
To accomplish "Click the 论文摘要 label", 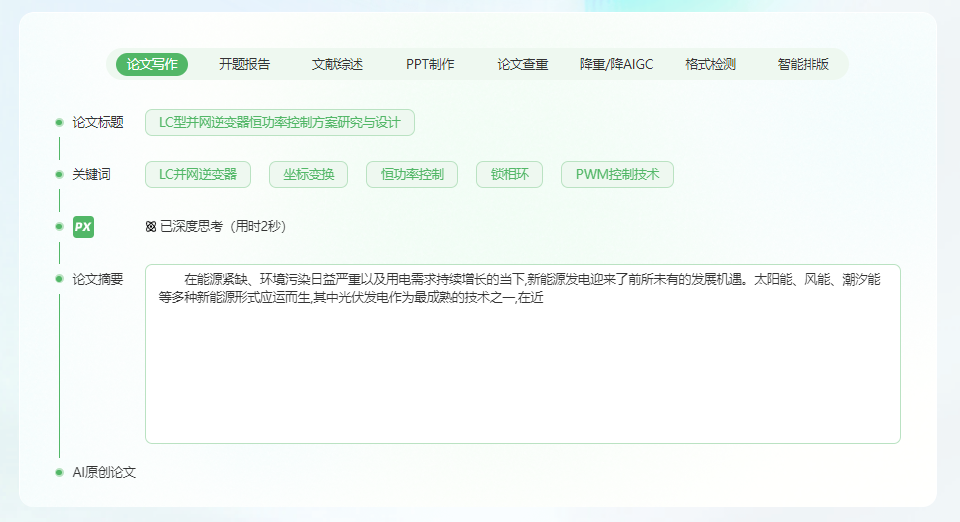I will click(98, 279).
